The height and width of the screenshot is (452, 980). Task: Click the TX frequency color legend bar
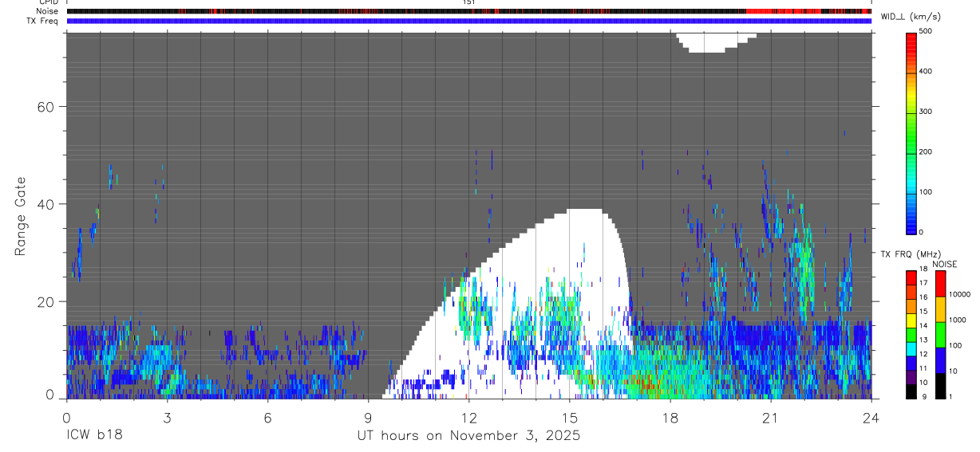tap(912, 335)
